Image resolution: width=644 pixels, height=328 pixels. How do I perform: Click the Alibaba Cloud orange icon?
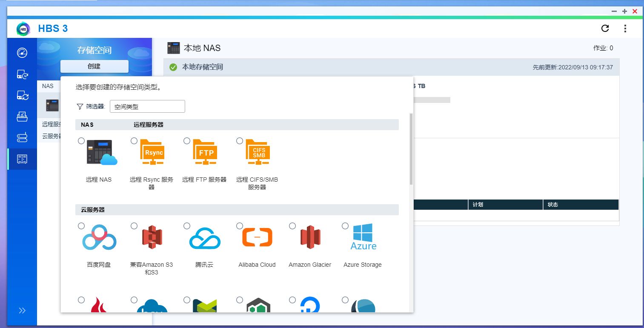pyautogui.click(x=257, y=237)
